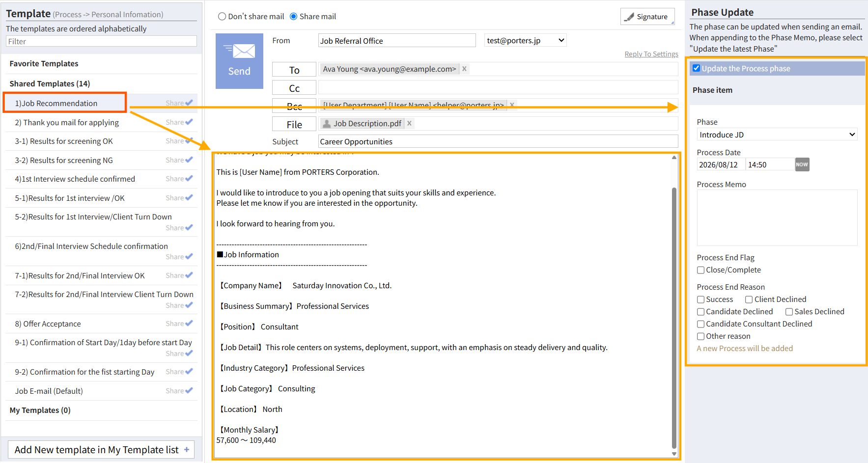Check the Candidate Consultant Declined reason
The width and height of the screenshot is (868, 463).
[x=701, y=324]
